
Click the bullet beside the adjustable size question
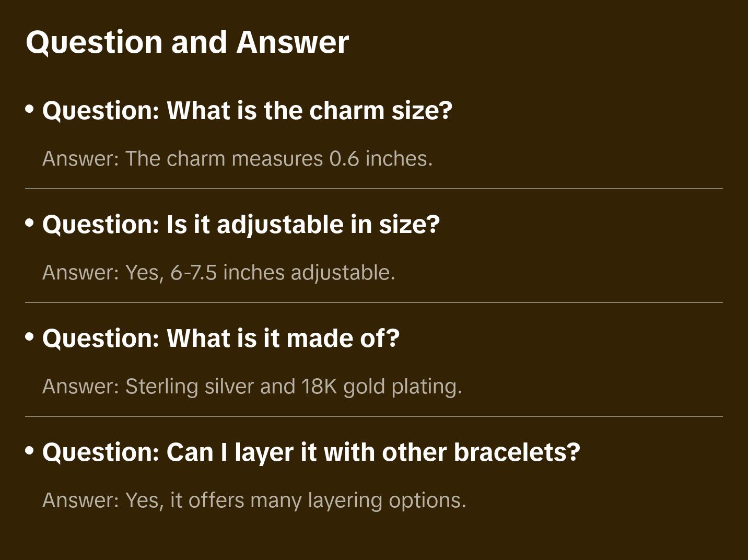(30, 224)
